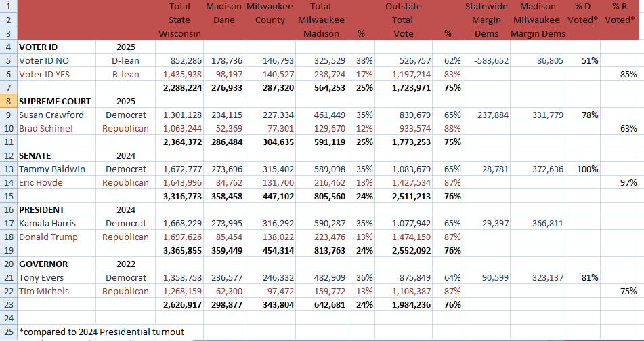
Task: Click the % R Voted value 75%
Action: coord(620,292)
